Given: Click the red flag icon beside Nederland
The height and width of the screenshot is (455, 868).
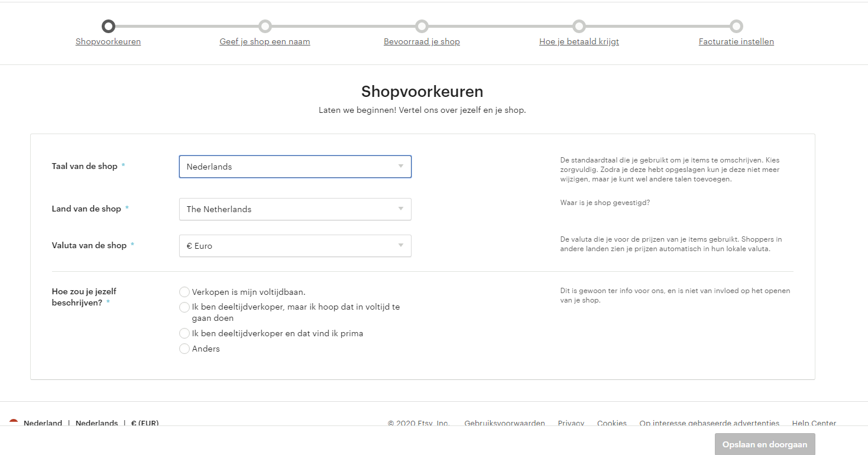Looking at the screenshot, I should coord(14,422).
